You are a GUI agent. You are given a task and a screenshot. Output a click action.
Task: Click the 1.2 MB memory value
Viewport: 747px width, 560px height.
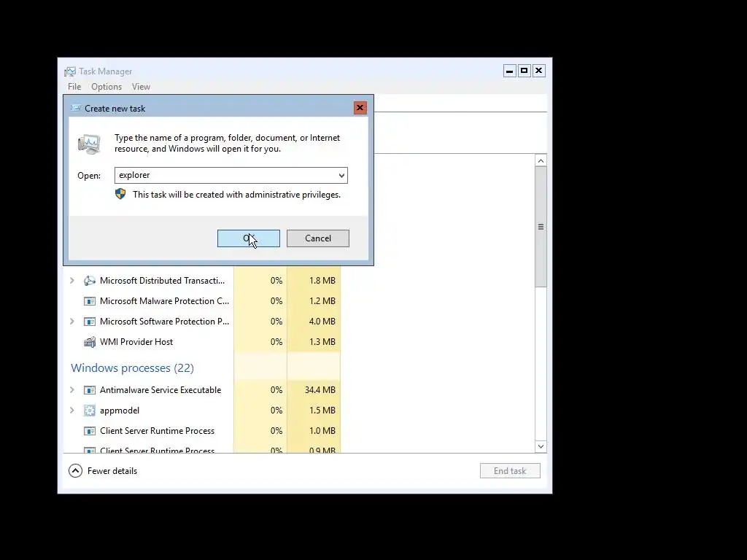point(322,301)
